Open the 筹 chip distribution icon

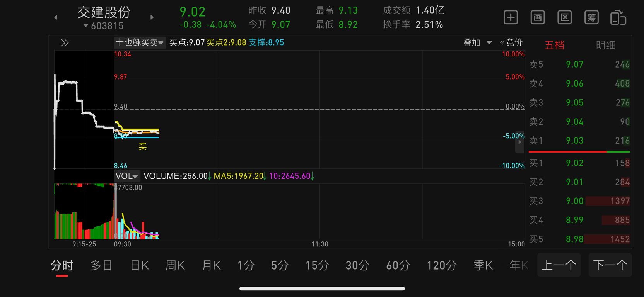click(x=591, y=17)
